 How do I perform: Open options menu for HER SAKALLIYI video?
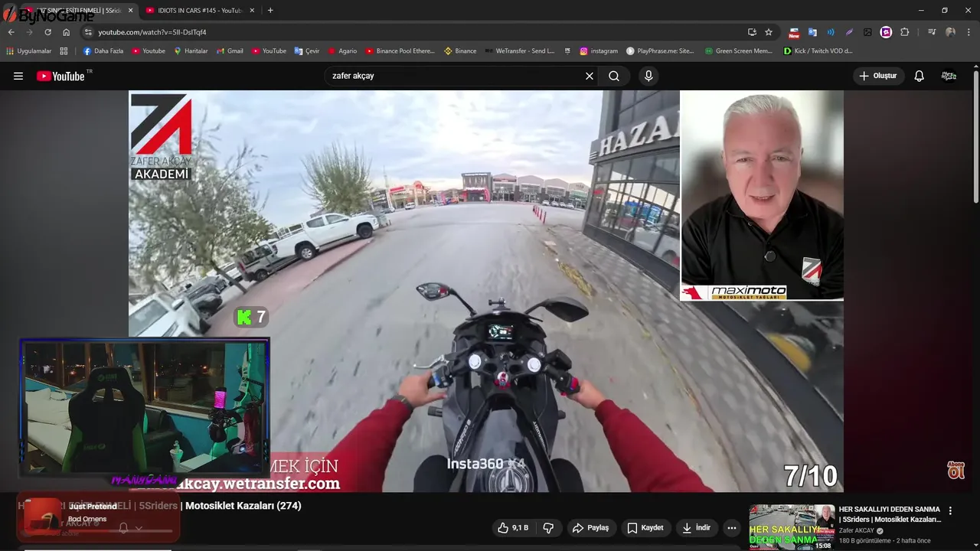pyautogui.click(x=950, y=510)
